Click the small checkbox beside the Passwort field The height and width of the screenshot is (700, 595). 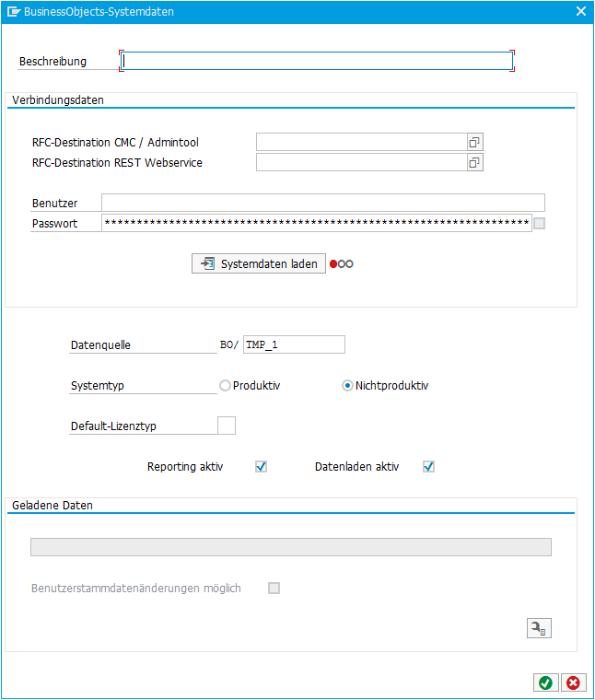click(x=539, y=223)
